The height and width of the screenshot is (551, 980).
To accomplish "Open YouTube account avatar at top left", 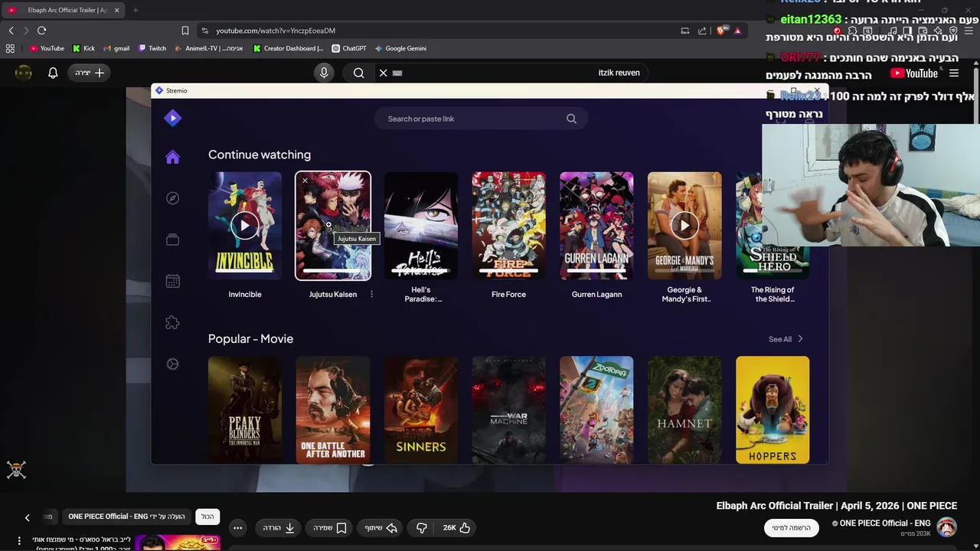I will click(x=24, y=73).
